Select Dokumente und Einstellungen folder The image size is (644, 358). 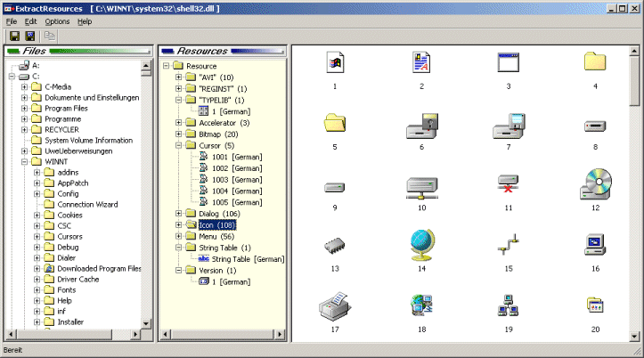pyautogui.click(x=92, y=98)
